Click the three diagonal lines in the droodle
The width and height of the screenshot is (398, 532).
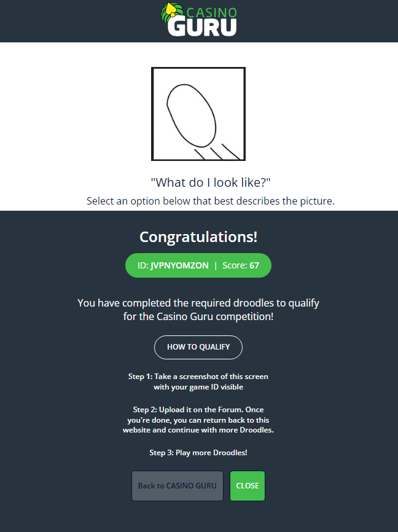tap(217, 152)
